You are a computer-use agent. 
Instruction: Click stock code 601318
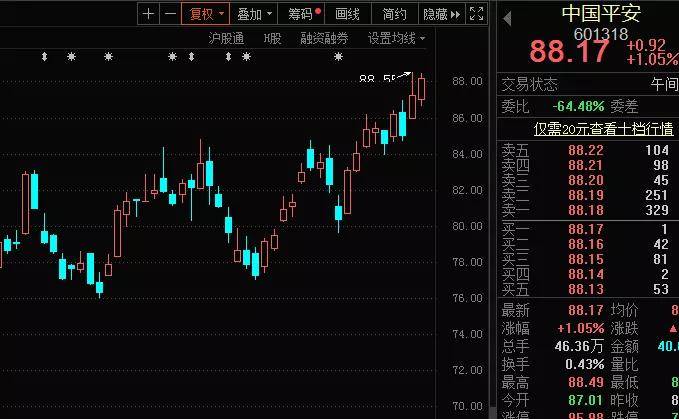pyautogui.click(x=601, y=34)
